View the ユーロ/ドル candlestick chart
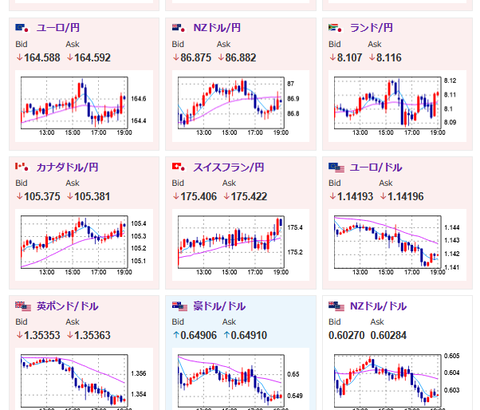Image resolution: width=480 pixels, height=410 pixels. pyautogui.click(x=397, y=245)
